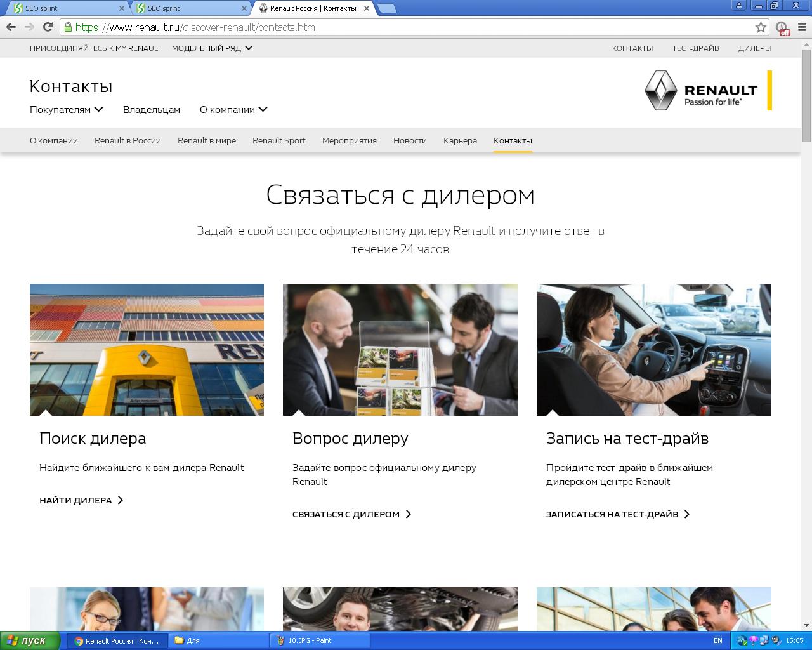
Task: Open Присоединяйтесь к My Renault link
Action: point(96,48)
